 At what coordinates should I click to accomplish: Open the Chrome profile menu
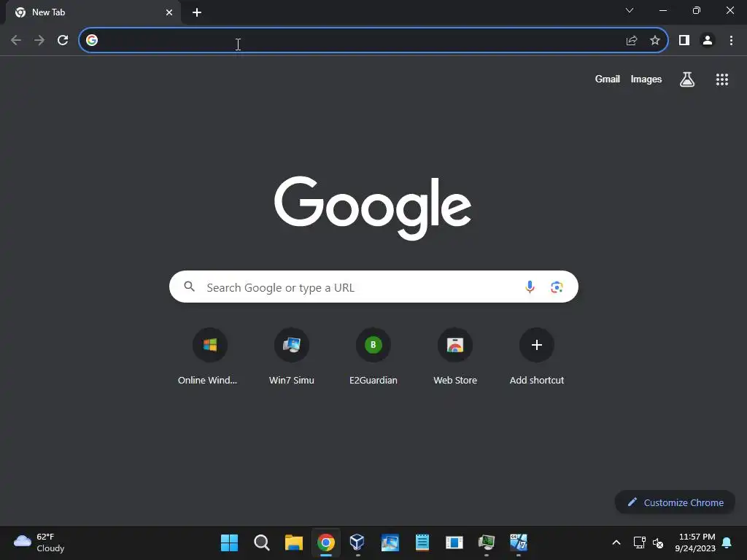pos(708,41)
